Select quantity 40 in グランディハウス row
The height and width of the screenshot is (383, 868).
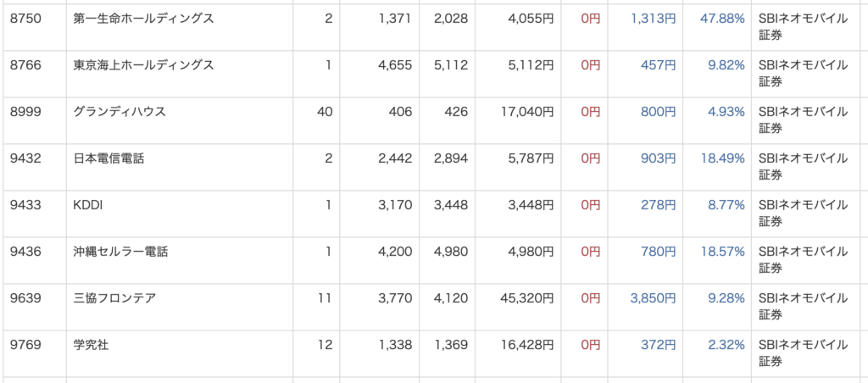325,113
